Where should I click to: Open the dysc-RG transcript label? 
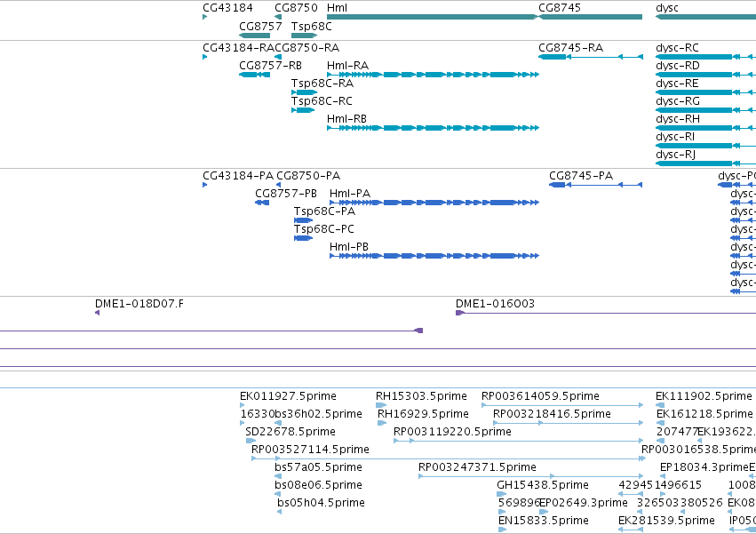coord(678,101)
